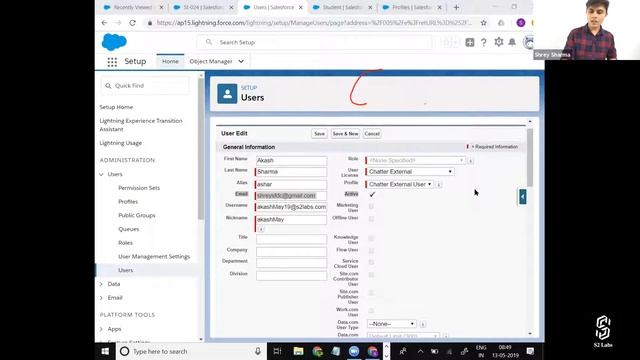Open the Data.com User Type dropdown
The image size is (640, 360).
391,324
